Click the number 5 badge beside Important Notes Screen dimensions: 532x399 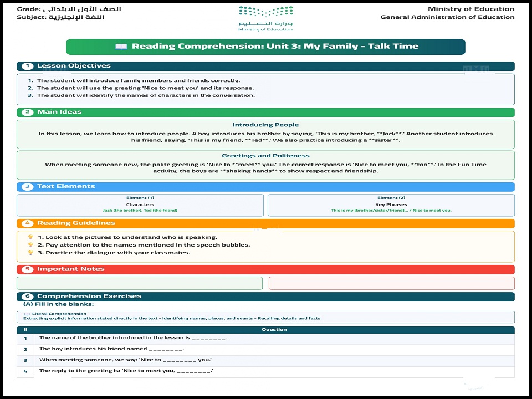point(28,269)
